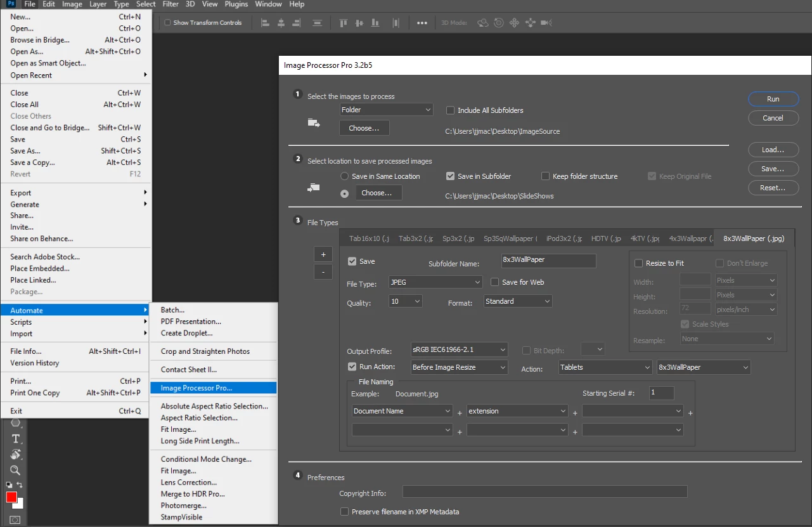Click the Load... button
The height and width of the screenshot is (527, 812).
(773, 150)
